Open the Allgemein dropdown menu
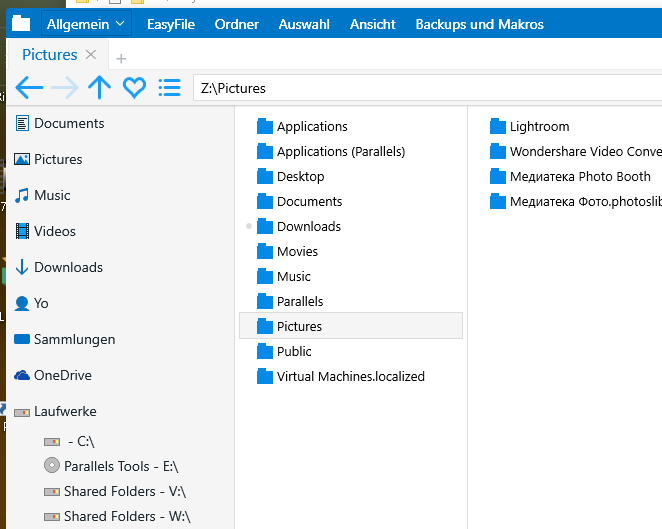The width and height of the screenshot is (662, 529). tap(86, 24)
